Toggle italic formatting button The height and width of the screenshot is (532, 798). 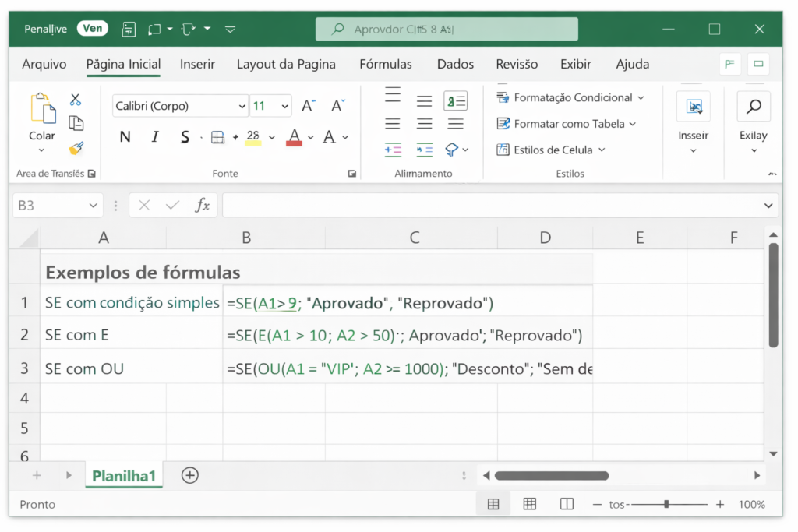[x=154, y=138]
